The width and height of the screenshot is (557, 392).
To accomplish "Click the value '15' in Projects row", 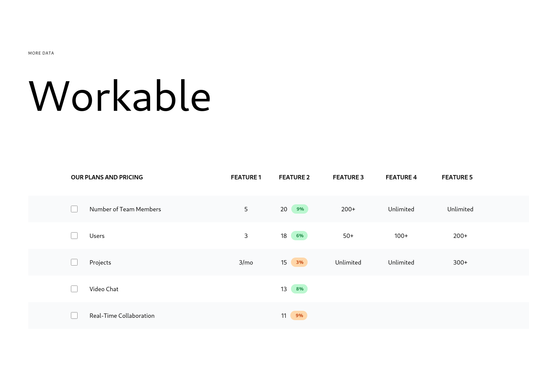I will [x=284, y=263].
